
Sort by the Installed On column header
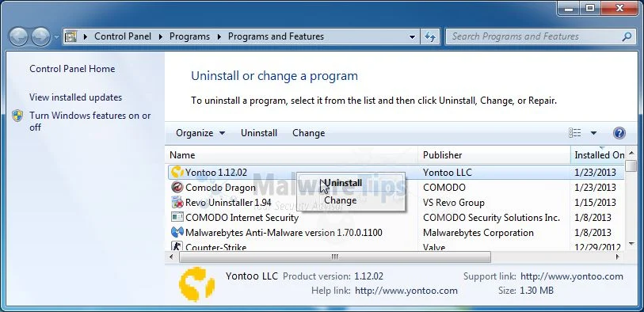tap(598, 155)
